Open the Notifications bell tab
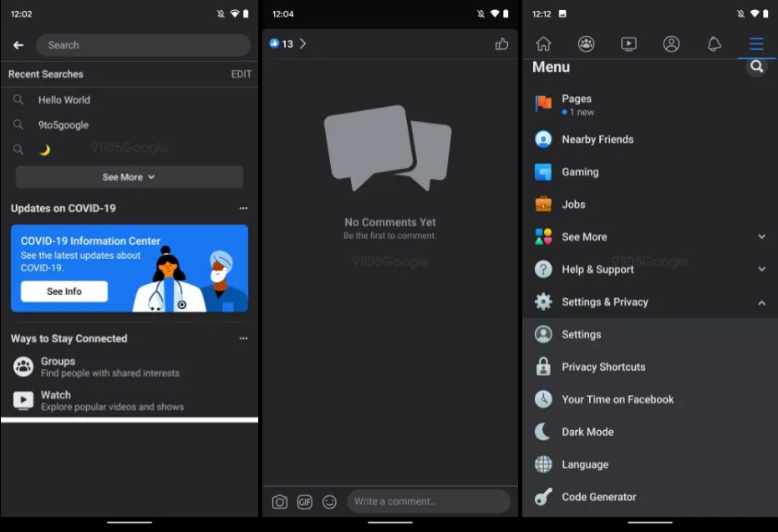The height and width of the screenshot is (532, 778). pos(714,44)
